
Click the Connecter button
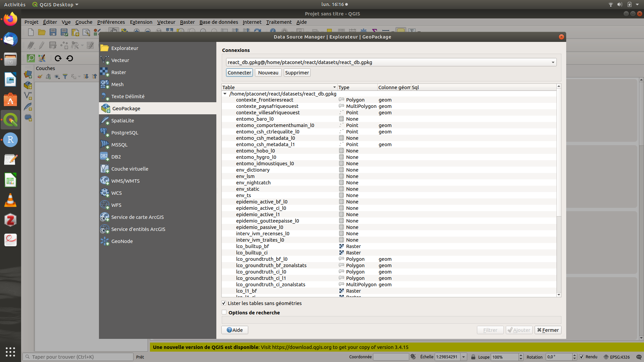(239, 73)
